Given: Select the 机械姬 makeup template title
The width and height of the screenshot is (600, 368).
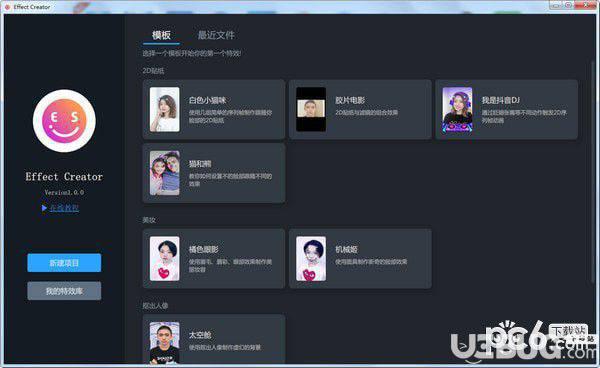Looking at the screenshot, I should click(x=346, y=249).
